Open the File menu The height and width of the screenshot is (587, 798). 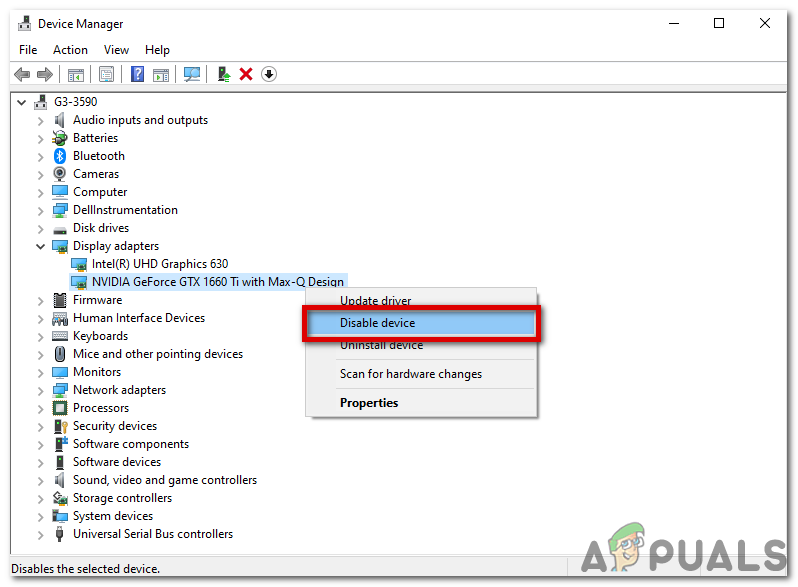click(28, 50)
